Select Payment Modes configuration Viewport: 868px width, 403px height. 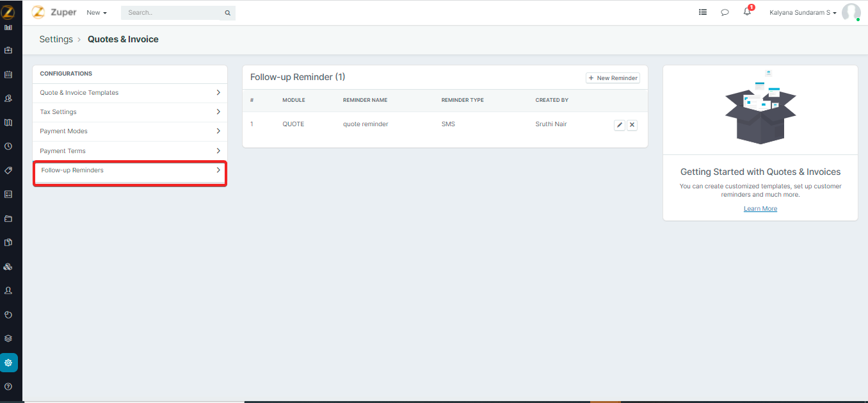(130, 131)
